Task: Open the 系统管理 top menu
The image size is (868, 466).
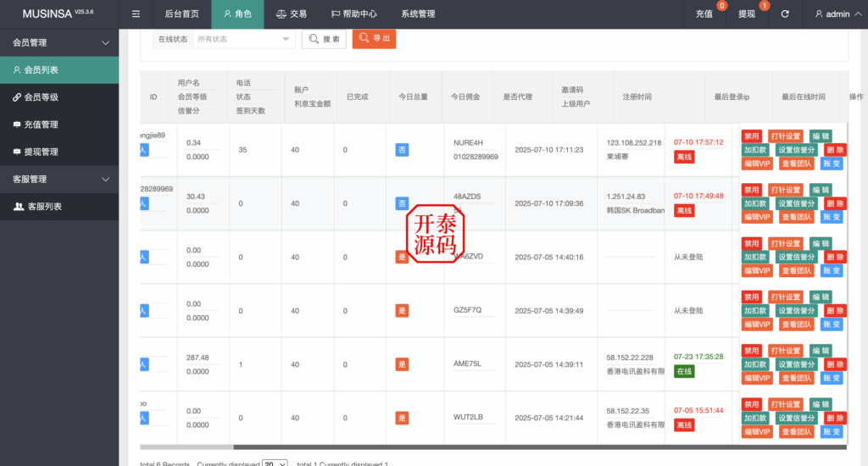Action: click(418, 14)
